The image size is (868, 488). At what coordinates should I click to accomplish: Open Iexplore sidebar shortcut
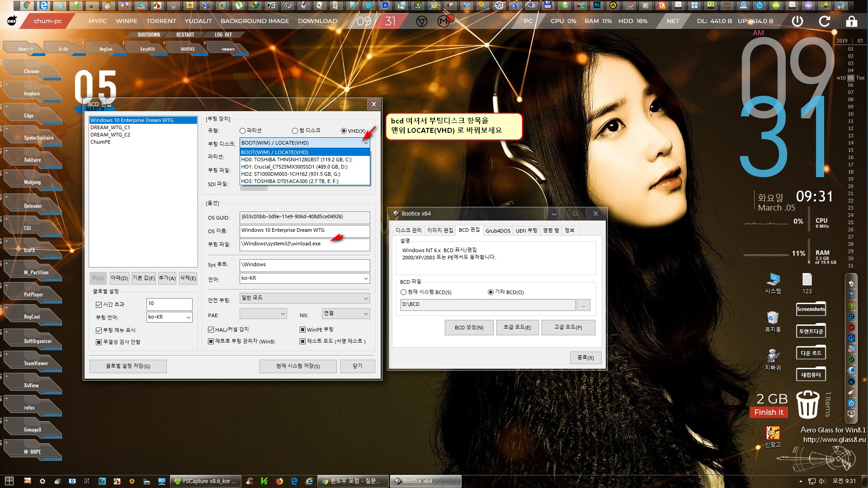pos(32,94)
